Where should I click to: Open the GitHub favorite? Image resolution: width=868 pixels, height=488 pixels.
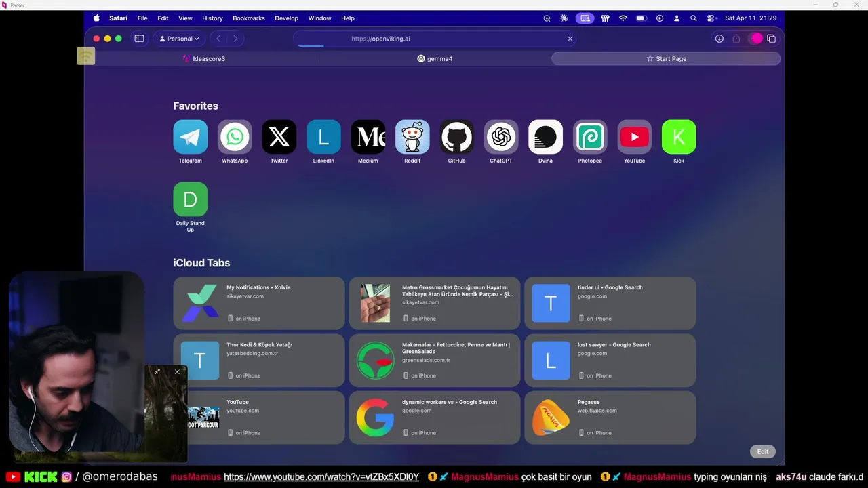tap(456, 137)
